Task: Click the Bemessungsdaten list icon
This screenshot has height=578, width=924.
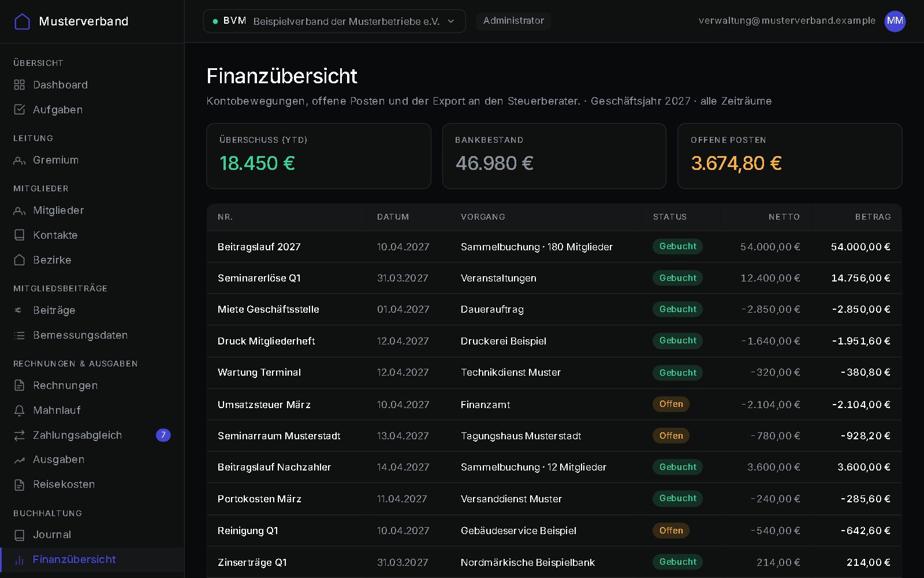Action: coord(20,335)
